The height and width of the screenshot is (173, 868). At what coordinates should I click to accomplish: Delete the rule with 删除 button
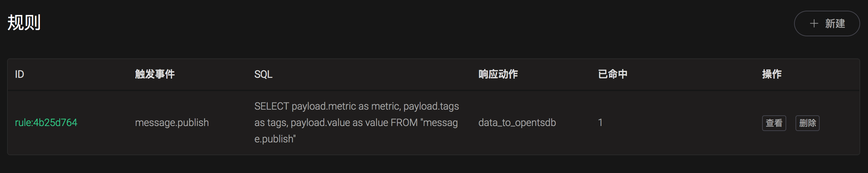(807, 123)
